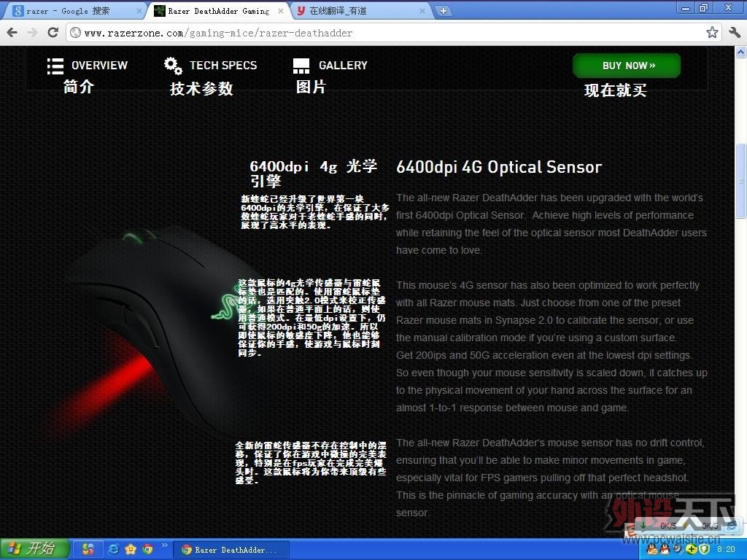Bookmark this page with the star icon
Viewport: 747px width, 560px height.
[x=712, y=32]
